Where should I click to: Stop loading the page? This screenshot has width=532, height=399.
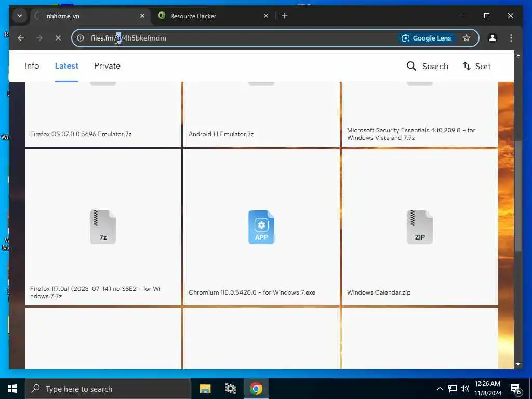click(58, 38)
